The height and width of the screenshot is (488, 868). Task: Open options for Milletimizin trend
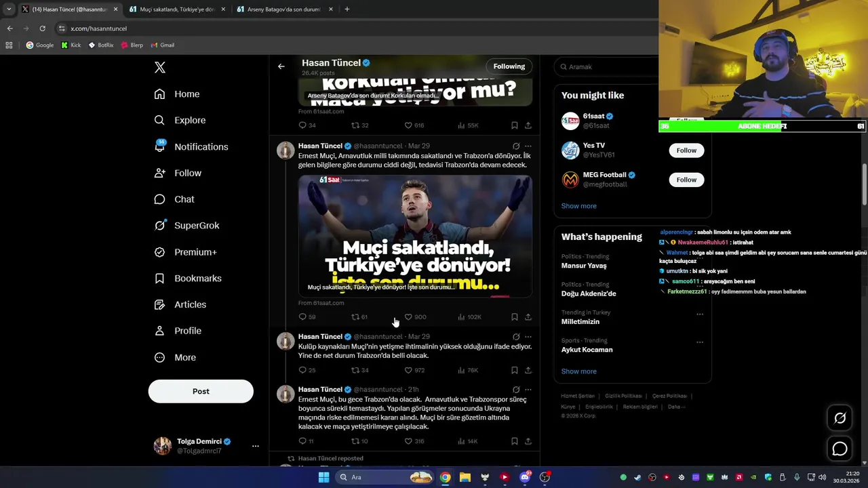pyautogui.click(x=700, y=314)
